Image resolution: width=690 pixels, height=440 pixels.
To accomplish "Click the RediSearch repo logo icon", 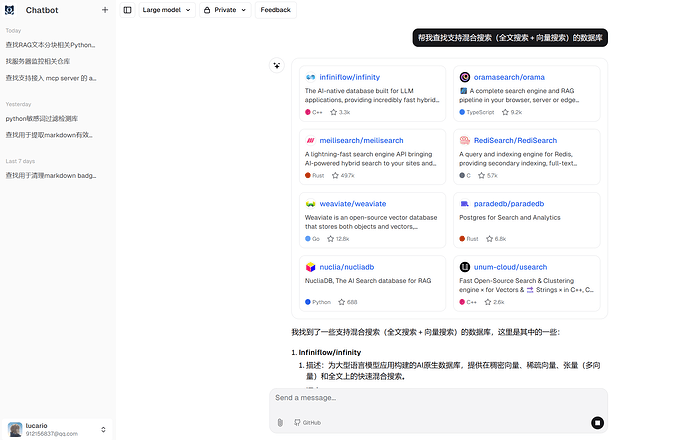I will click(x=465, y=140).
